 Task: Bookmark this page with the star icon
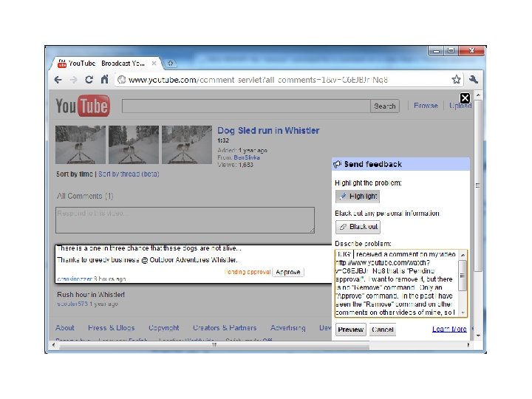pos(456,79)
